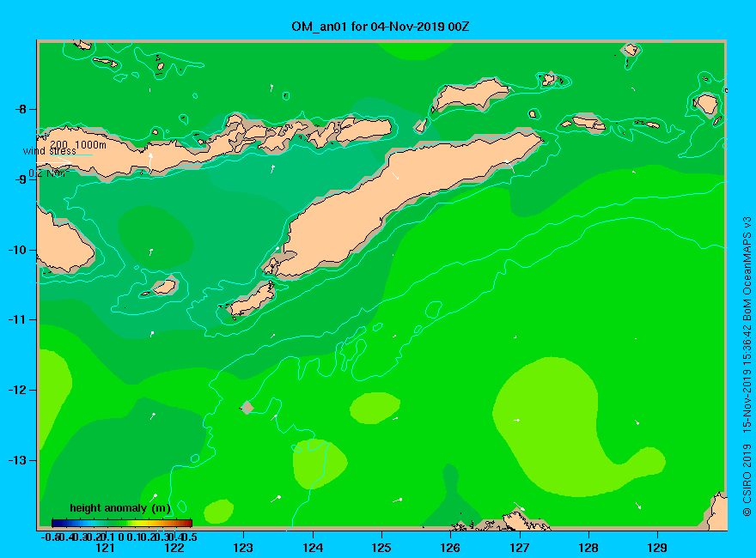Click the longitude label "128"

[x=588, y=548]
